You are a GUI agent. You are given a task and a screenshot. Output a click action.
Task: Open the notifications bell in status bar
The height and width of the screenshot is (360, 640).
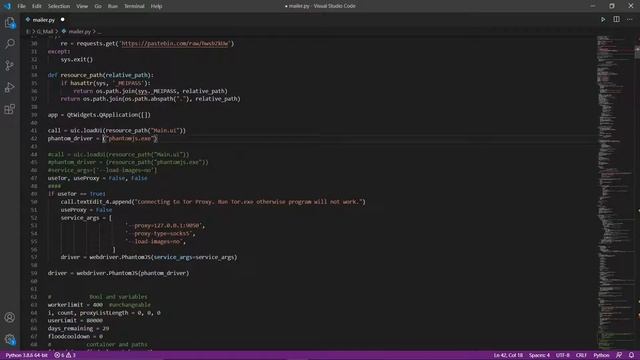pos(631,355)
